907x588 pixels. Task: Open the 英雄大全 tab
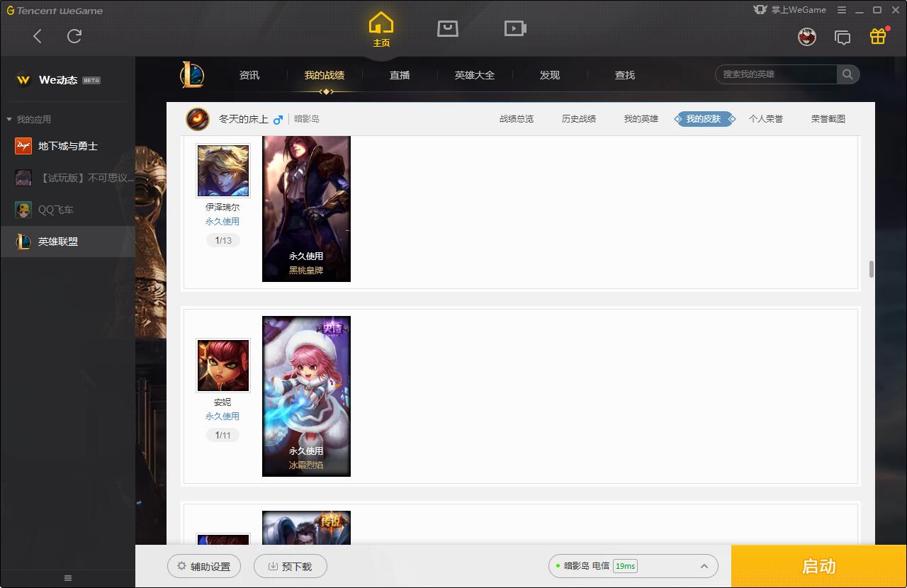pyautogui.click(x=475, y=75)
